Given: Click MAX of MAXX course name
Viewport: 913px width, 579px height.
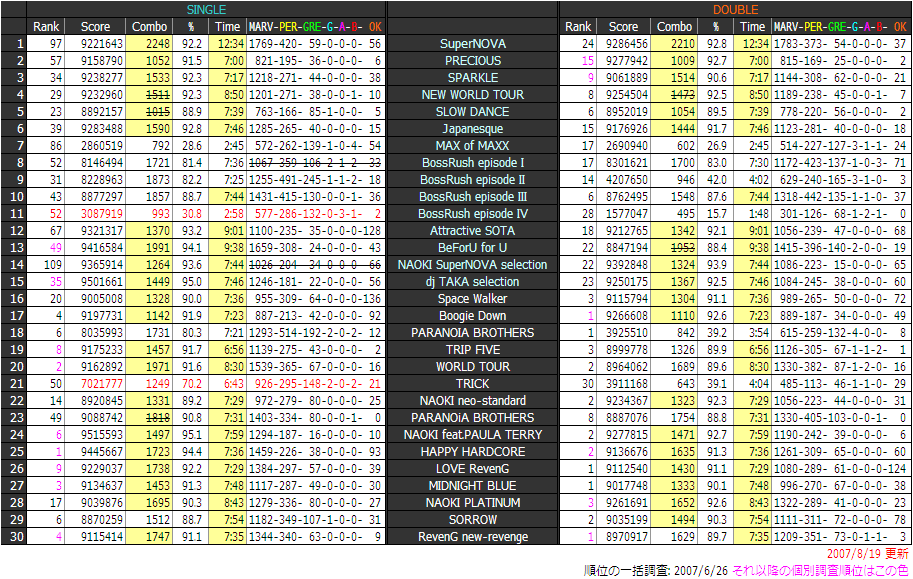Looking at the screenshot, I should pos(472,146).
